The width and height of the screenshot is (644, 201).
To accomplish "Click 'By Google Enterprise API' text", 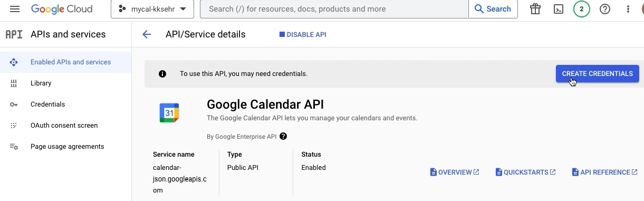I will tap(242, 136).
